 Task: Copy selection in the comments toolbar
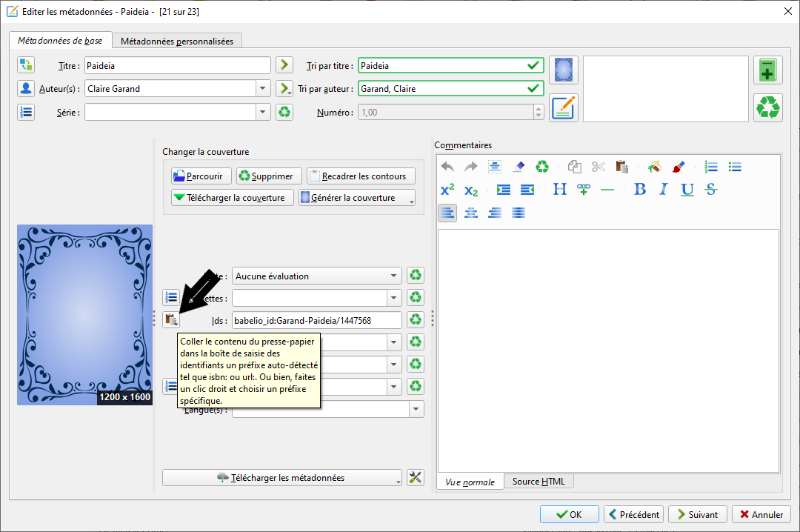(x=575, y=167)
